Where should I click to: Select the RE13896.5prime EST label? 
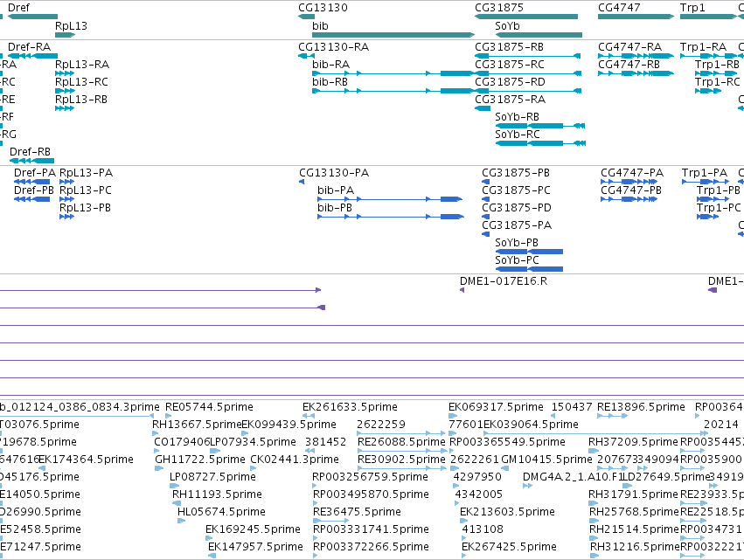coord(641,407)
